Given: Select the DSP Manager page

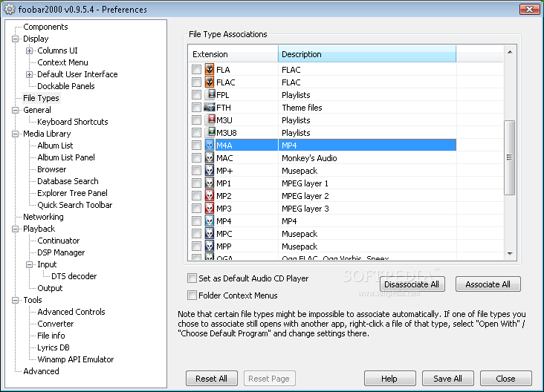Looking at the screenshot, I should [61, 252].
